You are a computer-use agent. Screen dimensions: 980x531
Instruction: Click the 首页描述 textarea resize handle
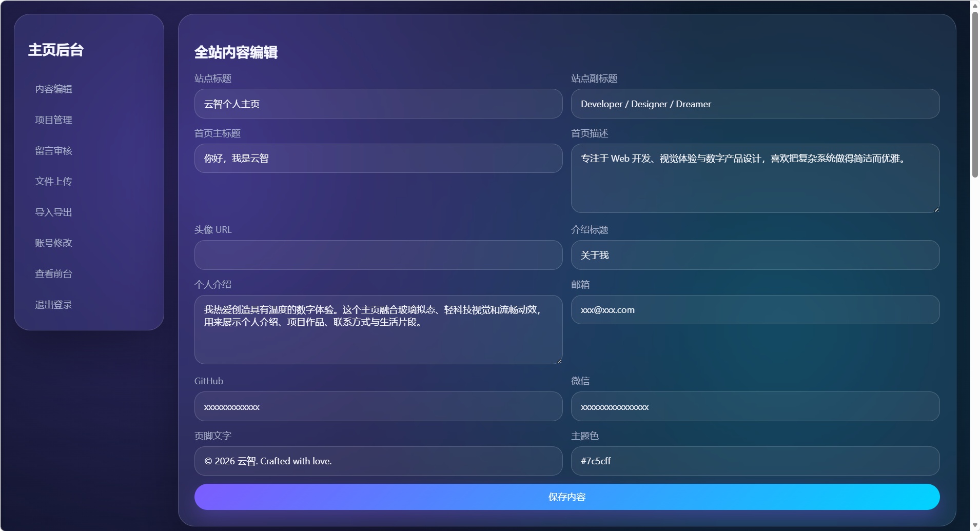936,209
